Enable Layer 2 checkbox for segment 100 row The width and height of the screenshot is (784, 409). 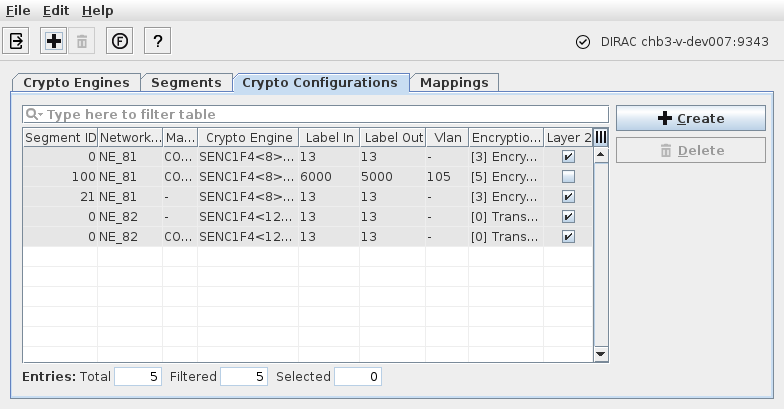568,177
